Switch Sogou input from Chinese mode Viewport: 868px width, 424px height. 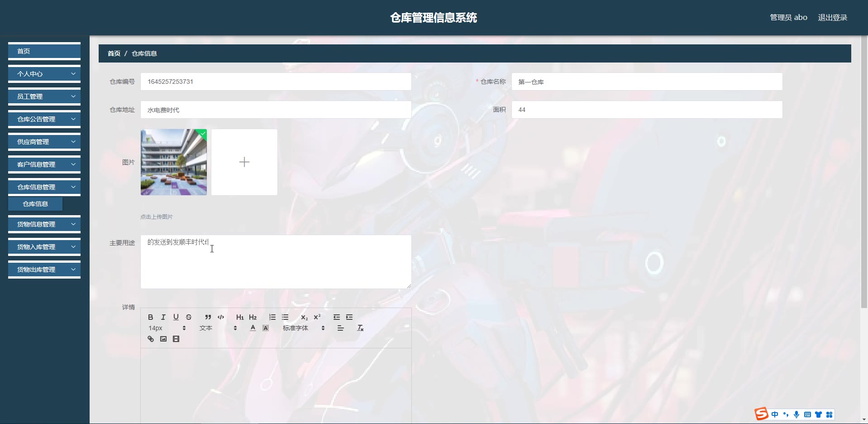(775, 414)
